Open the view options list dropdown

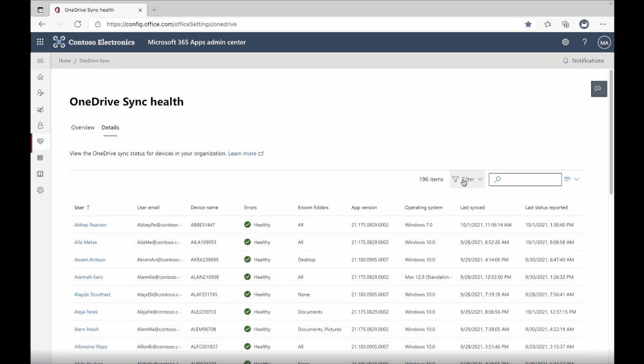click(x=571, y=179)
